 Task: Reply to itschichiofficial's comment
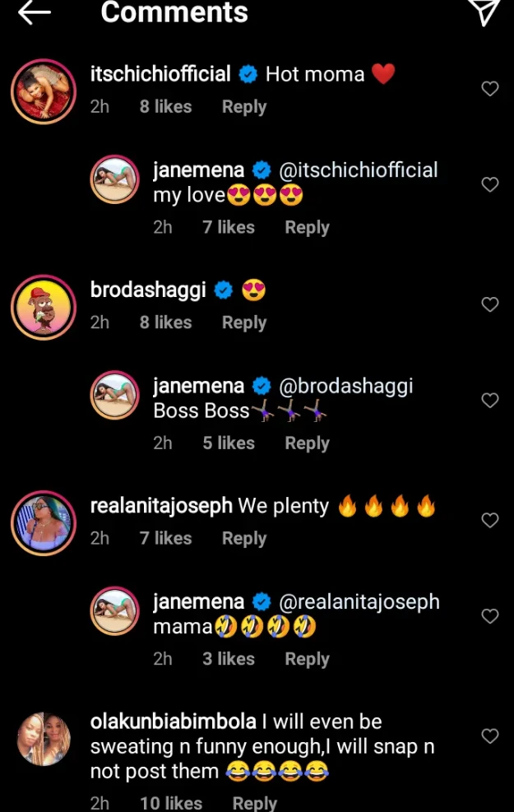click(x=244, y=107)
